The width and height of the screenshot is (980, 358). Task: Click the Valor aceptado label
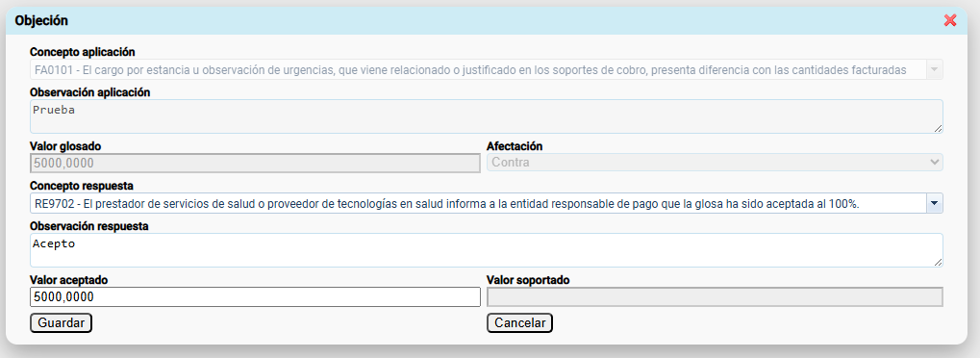click(x=68, y=280)
